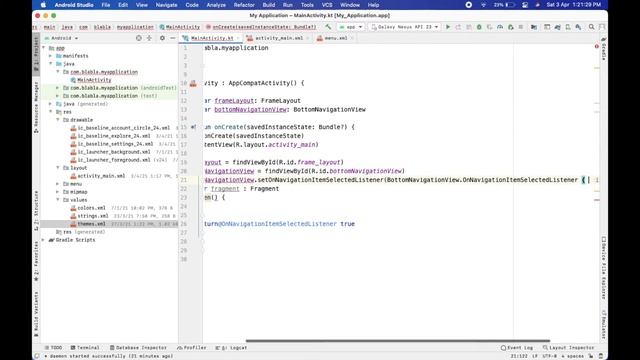The image size is (640, 360).
Task: Start debugging with the Debug bug icon
Action: click(479, 27)
